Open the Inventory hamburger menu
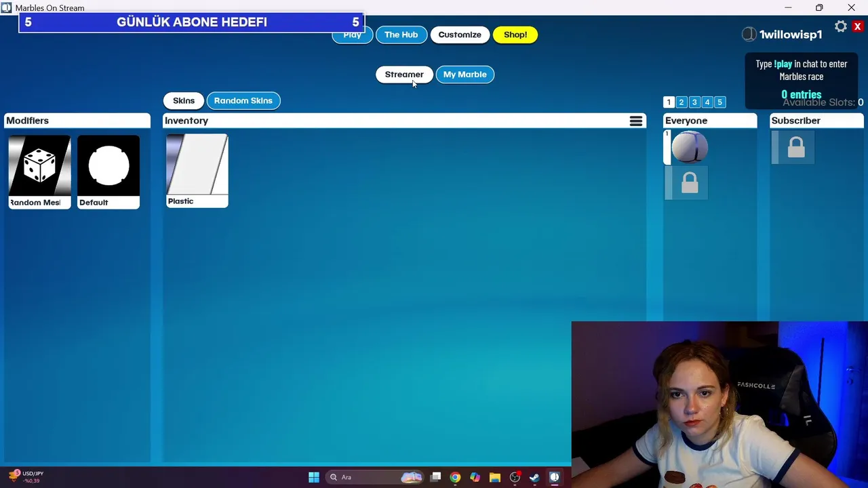The image size is (868, 488). [636, 121]
